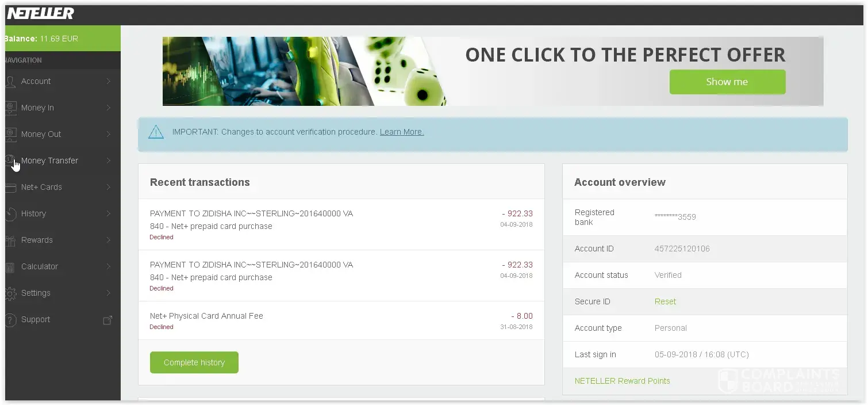868x405 pixels.
Task: Click the Support question mark icon
Action: pos(10,319)
